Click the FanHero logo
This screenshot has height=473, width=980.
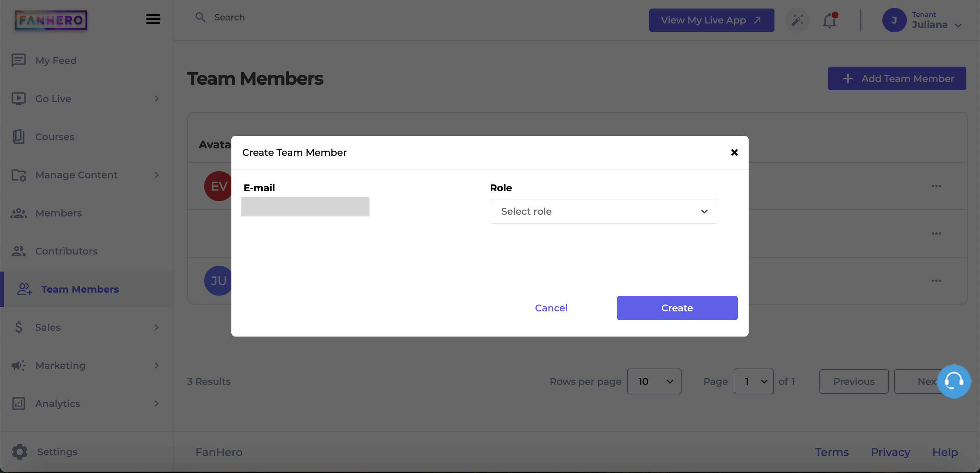pos(51,20)
